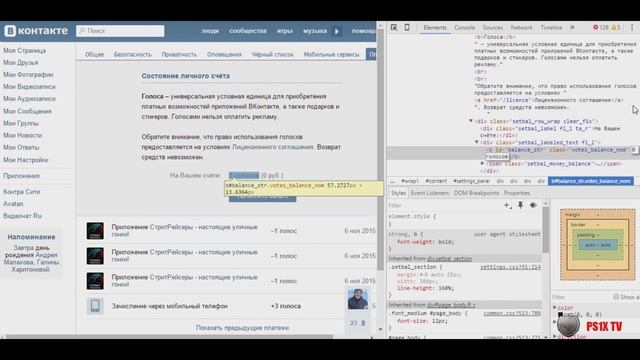The height and width of the screenshot is (360, 640).
Task: Open the Общее settings tab
Action: [x=94, y=54]
